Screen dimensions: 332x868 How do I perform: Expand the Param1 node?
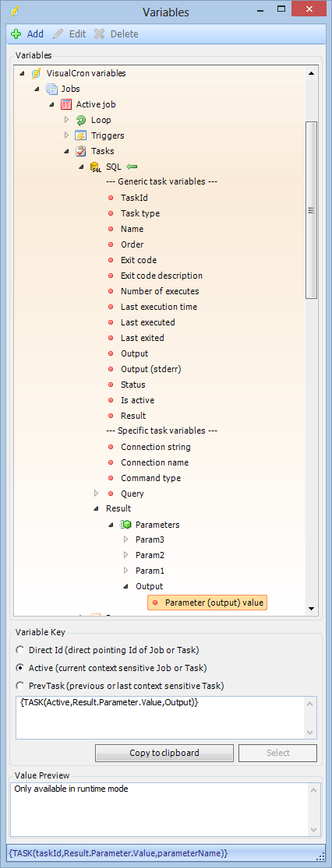coord(125,570)
